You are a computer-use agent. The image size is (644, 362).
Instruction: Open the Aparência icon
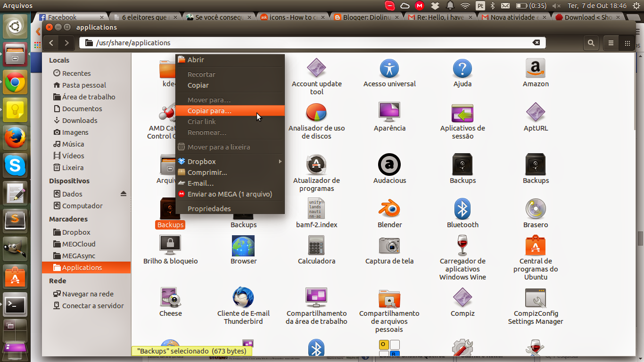[x=389, y=113]
